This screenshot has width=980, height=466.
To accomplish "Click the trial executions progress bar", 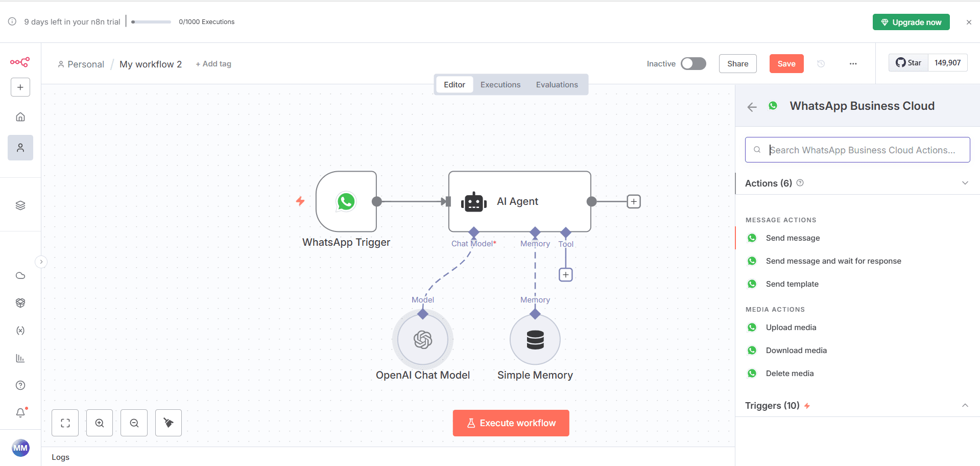I will pos(151,22).
